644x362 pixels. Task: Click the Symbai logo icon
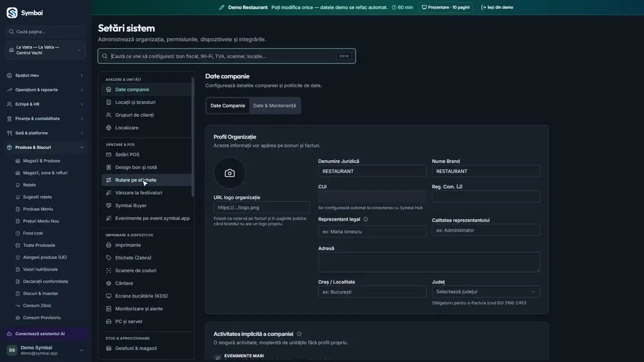click(12, 13)
